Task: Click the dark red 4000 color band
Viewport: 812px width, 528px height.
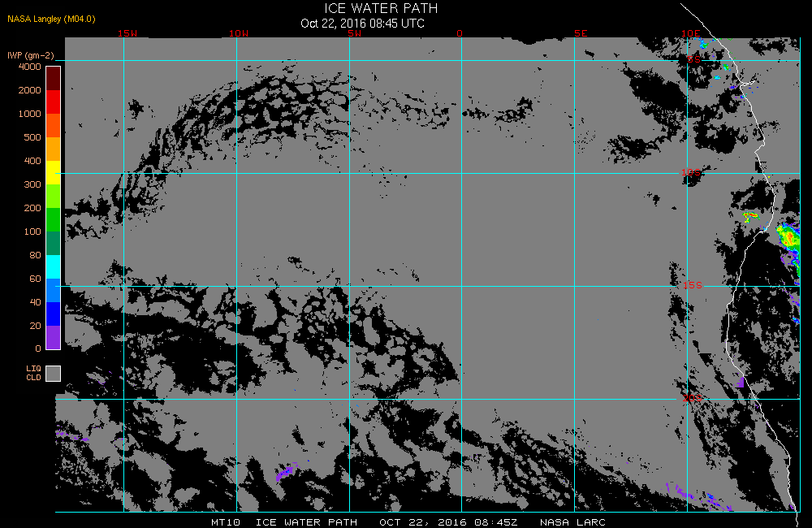Action: tap(54, 78)
